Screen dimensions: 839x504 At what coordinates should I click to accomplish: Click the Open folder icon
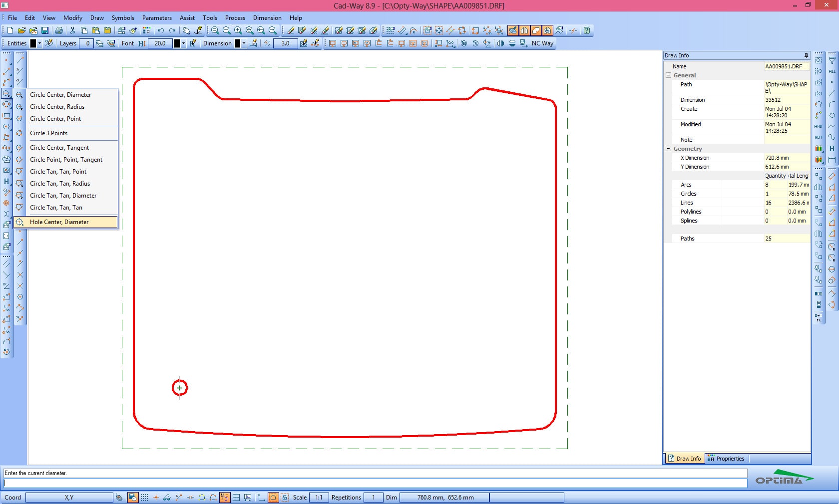[x=21, y=30]
